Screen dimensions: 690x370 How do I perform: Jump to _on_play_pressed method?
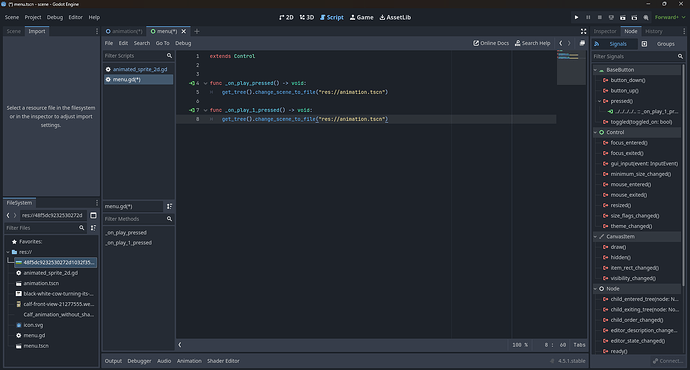click(126, 233)
